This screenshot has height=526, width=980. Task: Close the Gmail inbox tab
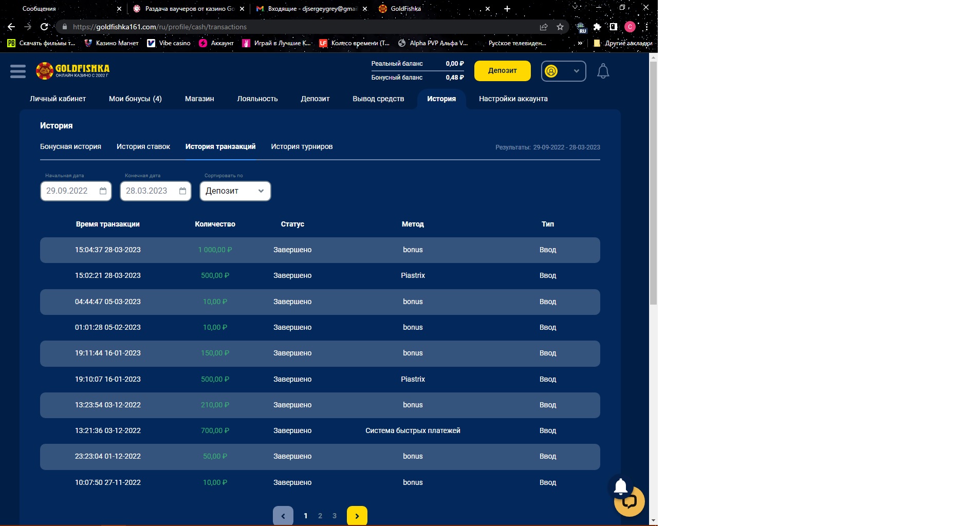(365, 9)
